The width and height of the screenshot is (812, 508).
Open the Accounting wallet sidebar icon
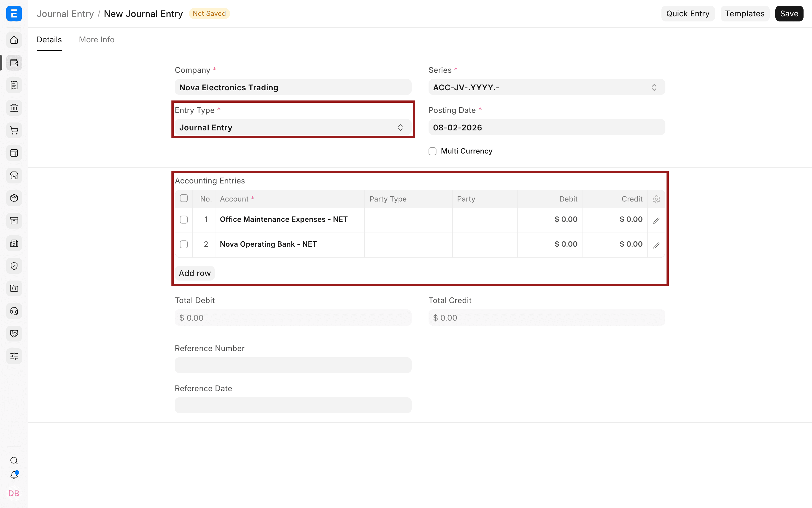tap(14, 63)
